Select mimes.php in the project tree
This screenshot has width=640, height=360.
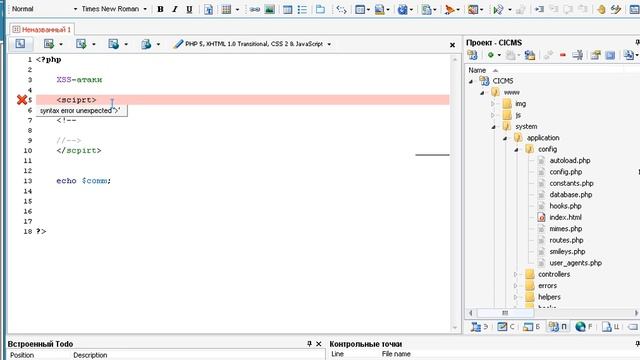tap(566, 229)
